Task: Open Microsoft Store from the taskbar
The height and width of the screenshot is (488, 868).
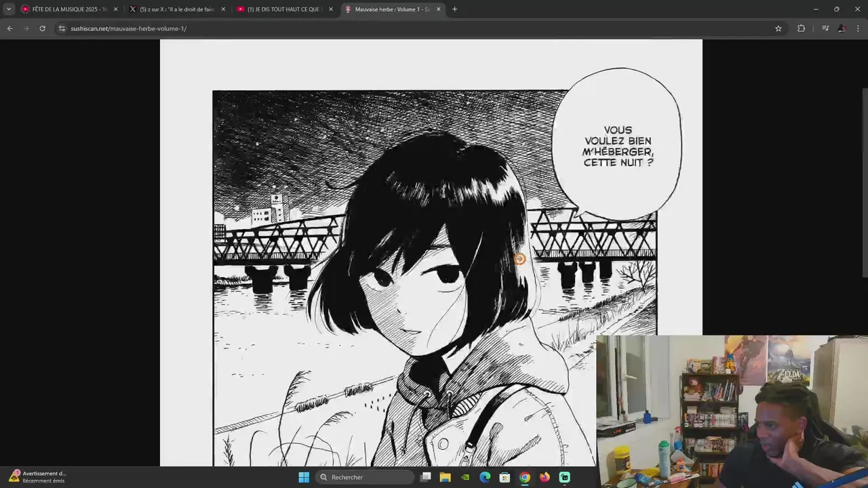Action: point(505,477)
